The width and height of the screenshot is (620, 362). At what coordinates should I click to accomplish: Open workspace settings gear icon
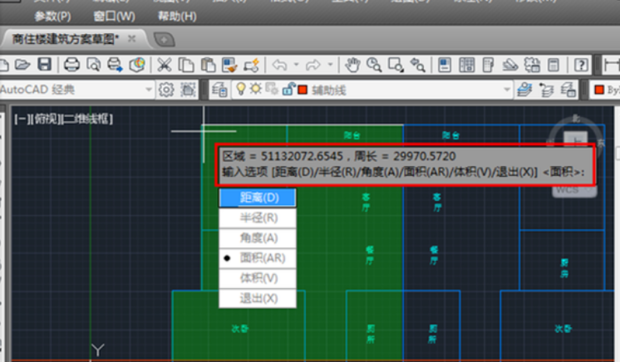pos(166,90)
